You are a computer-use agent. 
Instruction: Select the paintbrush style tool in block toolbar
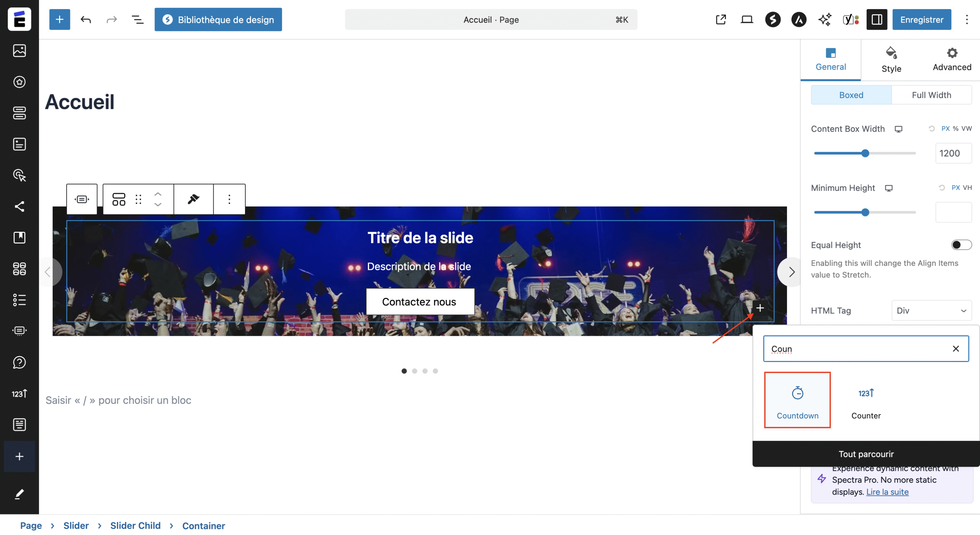(x=193, y=199)
